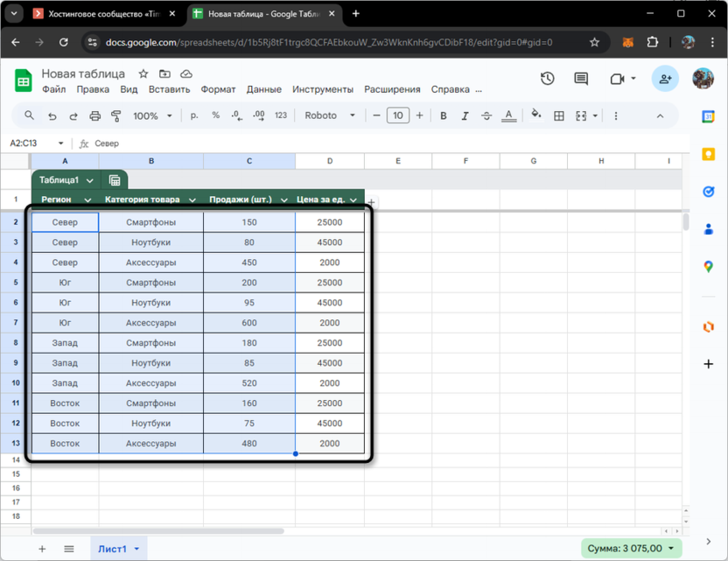Open the Данные menu
Viewport: 728px width, 561px height.
(263, 89)
